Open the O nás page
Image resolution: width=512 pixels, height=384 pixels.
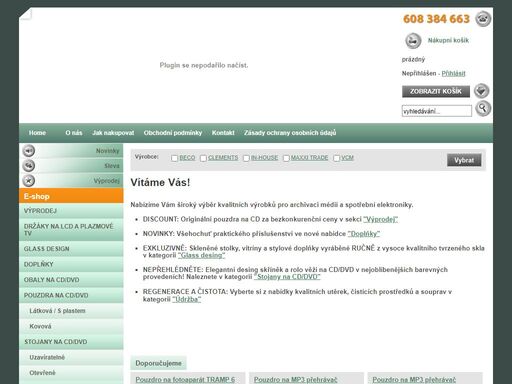(74, 133)
